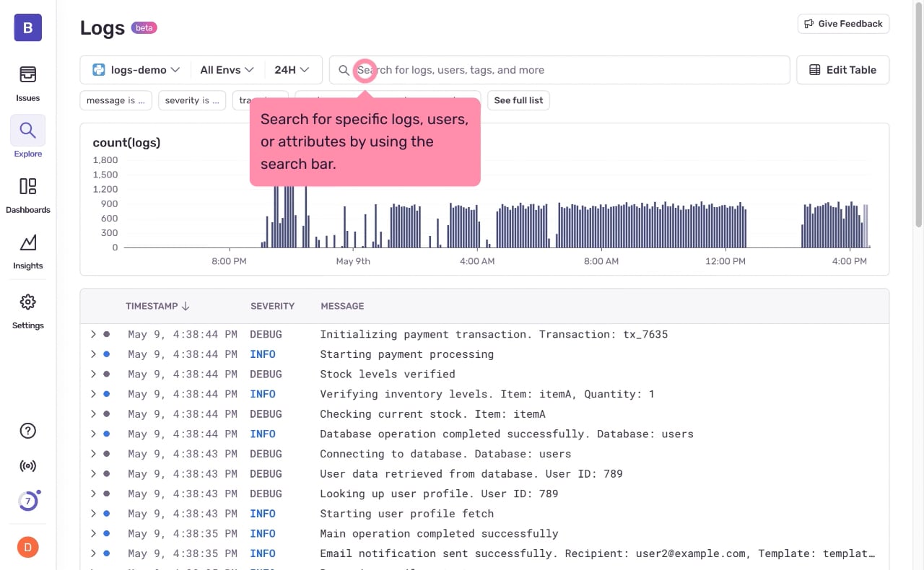
Task: Open the broadcast What's New icon
Action: click(x=27, y=466)
